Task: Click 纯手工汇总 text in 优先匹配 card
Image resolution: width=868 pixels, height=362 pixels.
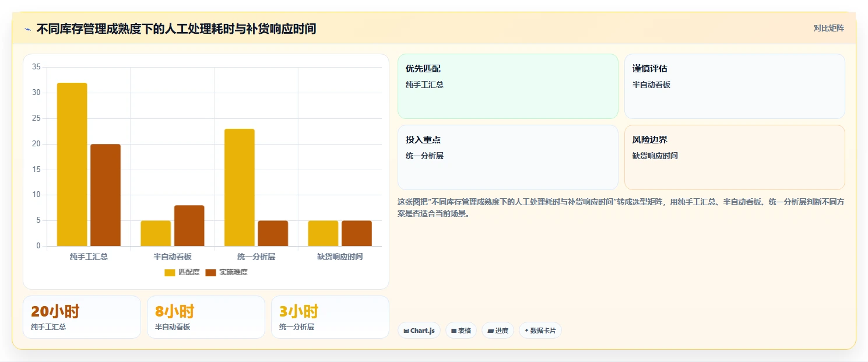Action: 424,85
